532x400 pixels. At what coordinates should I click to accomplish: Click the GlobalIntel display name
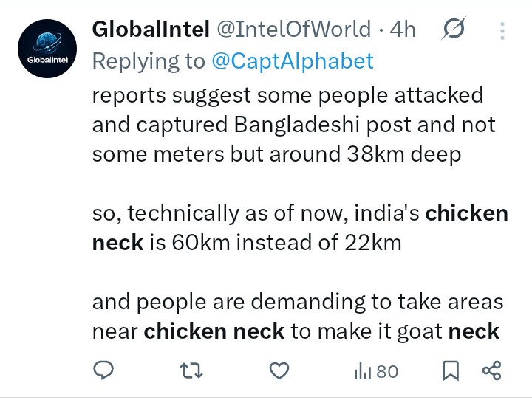coord(151,30)
